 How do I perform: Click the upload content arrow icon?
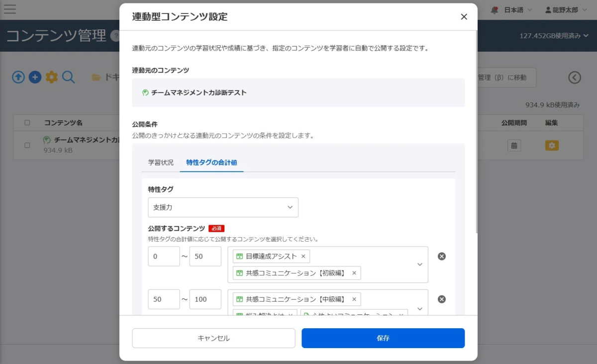pyautogui.click(x=18, y=77)
